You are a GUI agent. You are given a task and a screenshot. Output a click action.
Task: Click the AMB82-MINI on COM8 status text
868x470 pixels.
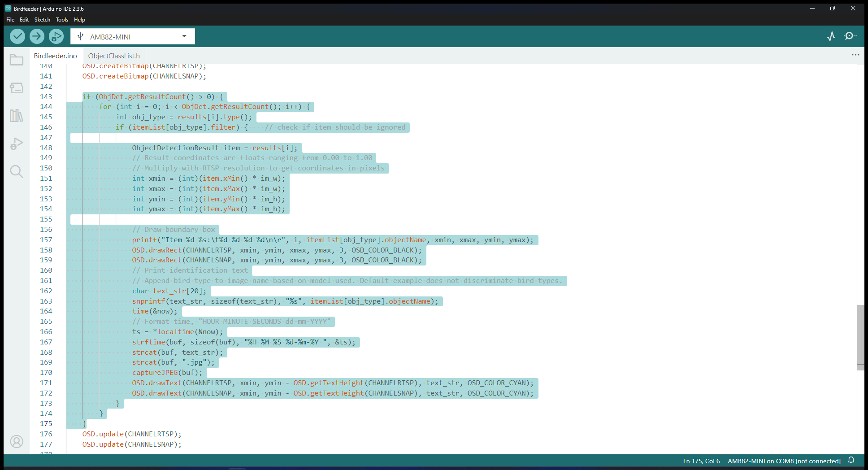click(784, 461)
